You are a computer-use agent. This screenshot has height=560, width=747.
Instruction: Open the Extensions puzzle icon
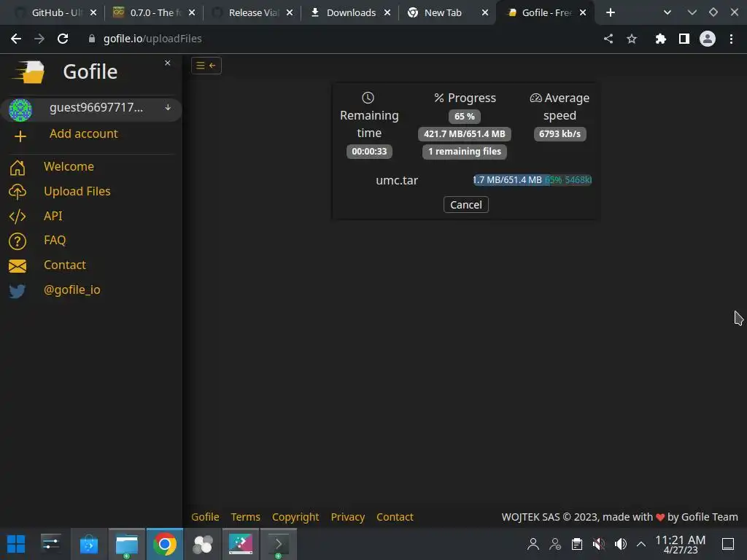coord(660,39)
